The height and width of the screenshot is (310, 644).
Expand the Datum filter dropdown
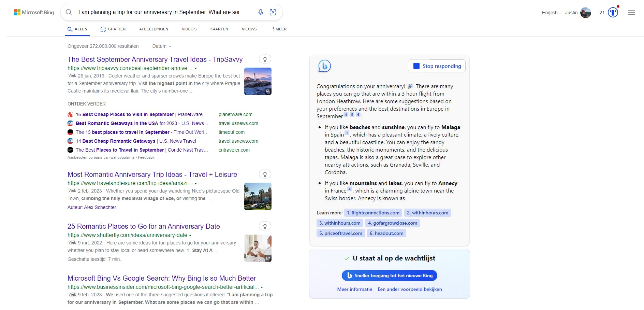point(162,46)
